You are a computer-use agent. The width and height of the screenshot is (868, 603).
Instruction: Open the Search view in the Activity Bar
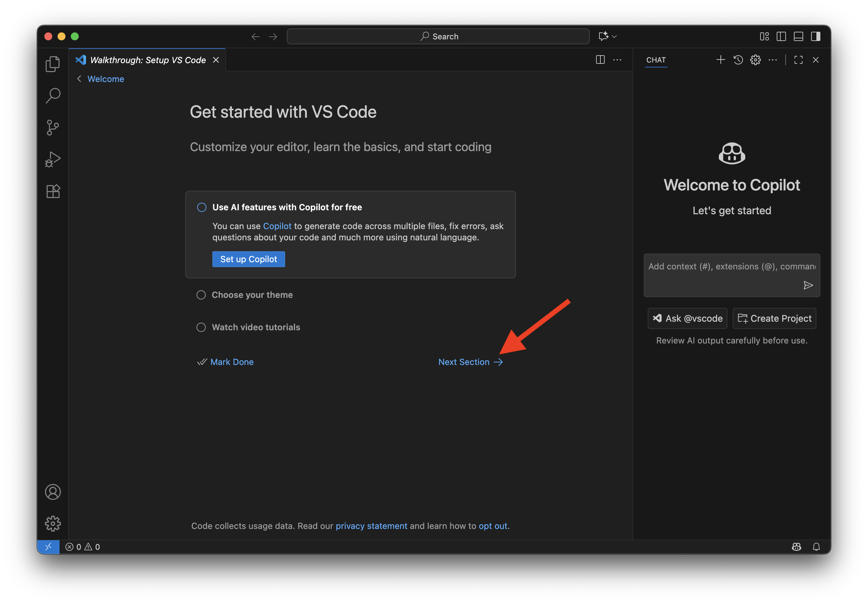(x=53, y=95)
